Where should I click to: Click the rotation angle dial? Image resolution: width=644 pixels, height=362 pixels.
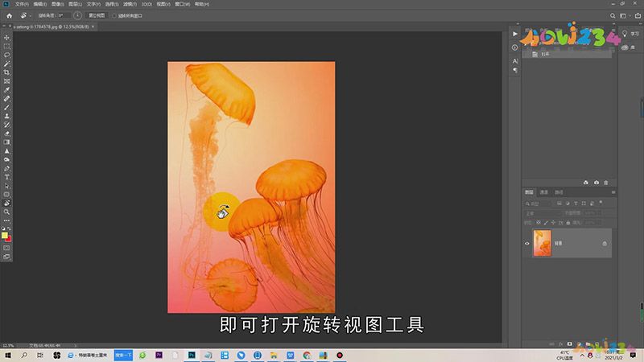[77, 15]
